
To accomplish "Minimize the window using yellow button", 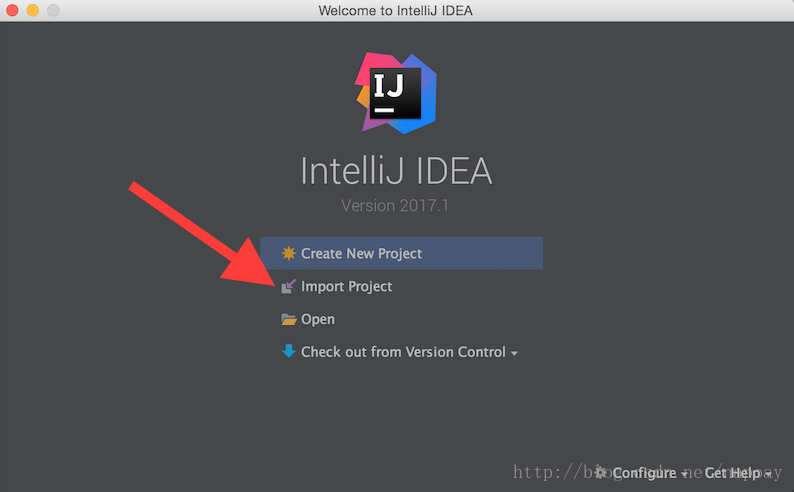I will [x=33, y=10].
